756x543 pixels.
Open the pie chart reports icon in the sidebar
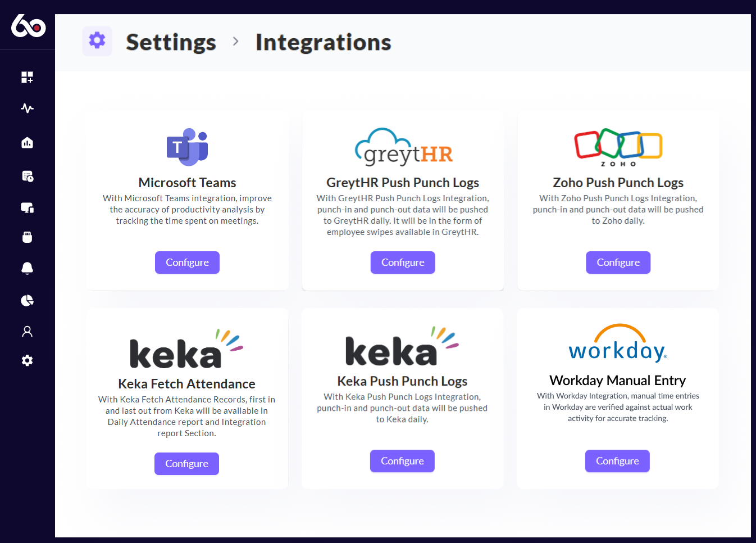[27, 301]
